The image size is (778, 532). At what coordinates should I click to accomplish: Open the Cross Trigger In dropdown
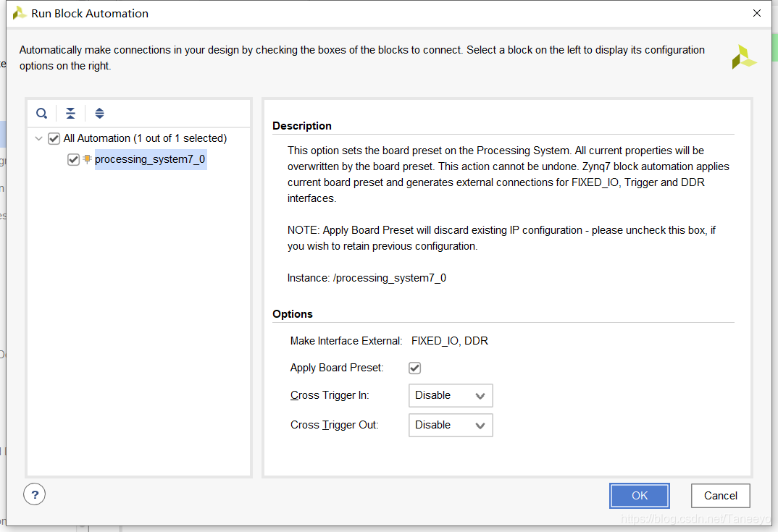(451, 395)
